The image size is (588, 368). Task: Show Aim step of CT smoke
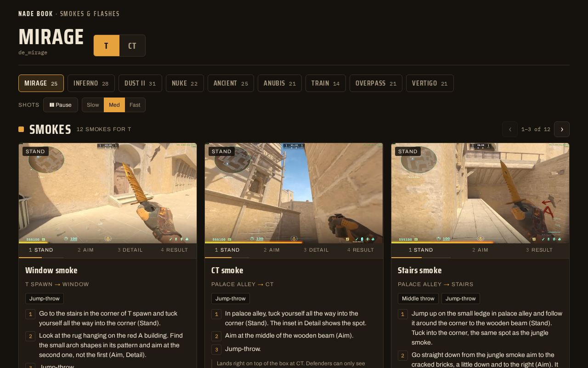pos(272,250)
